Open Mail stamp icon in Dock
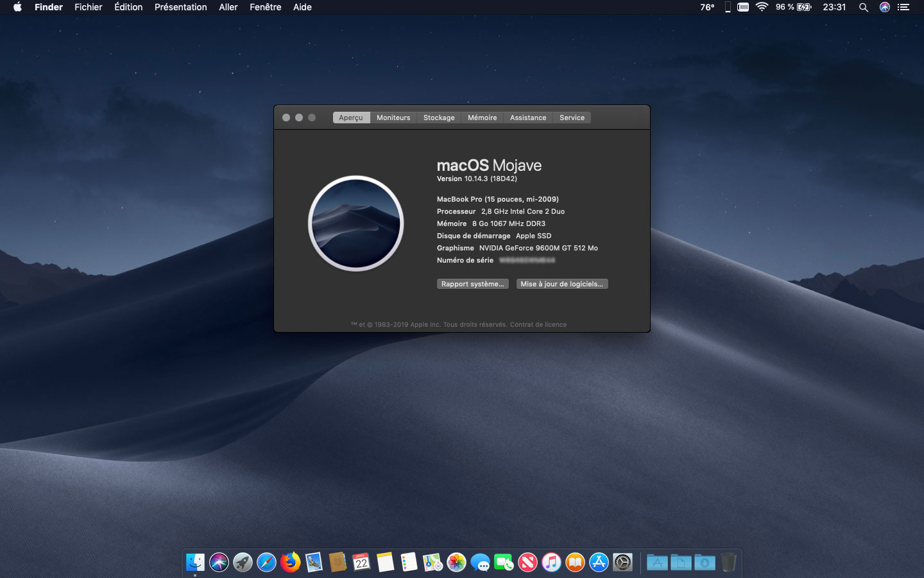This screenshot has width=924, height=578. pyautogui.click(x=314, y=563)
